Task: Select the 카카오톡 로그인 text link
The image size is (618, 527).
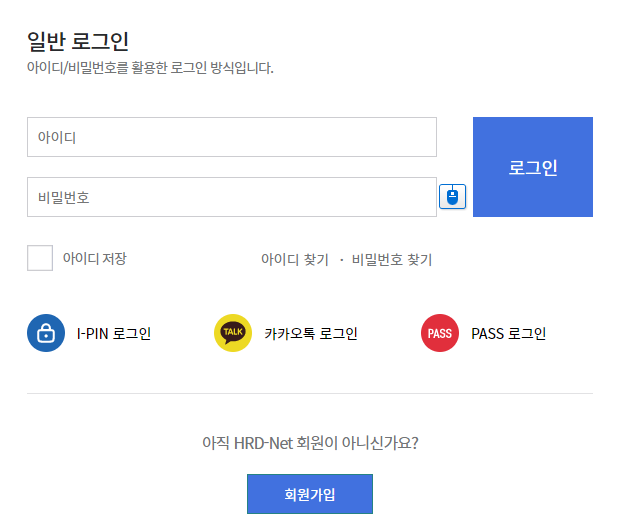Action: (x=311, y=333)
